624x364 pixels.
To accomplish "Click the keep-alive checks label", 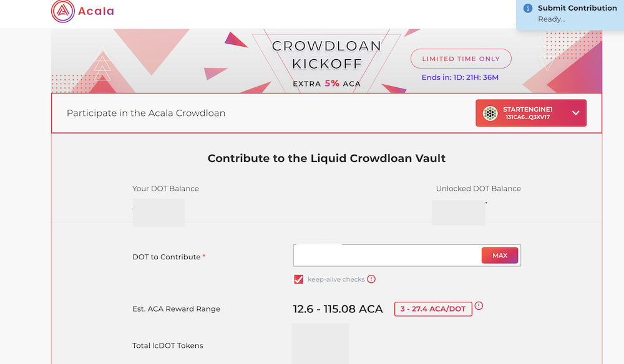I will [x=336, y=279].
